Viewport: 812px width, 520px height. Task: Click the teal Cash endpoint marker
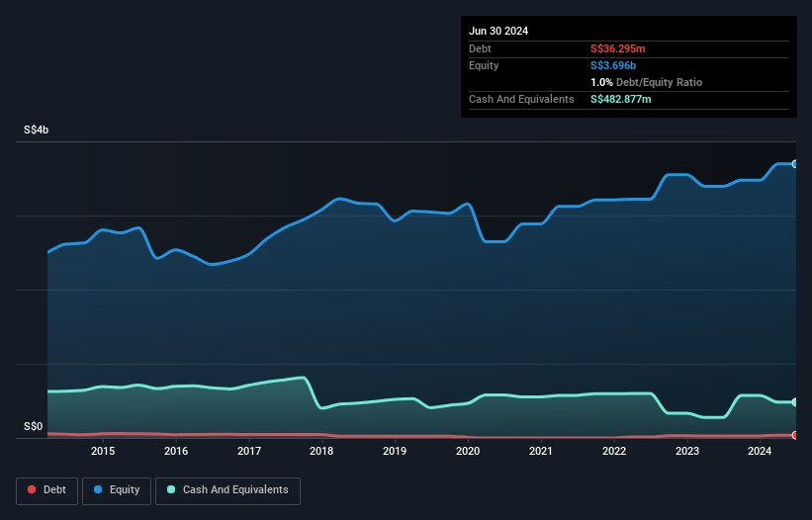pos(795,402)
